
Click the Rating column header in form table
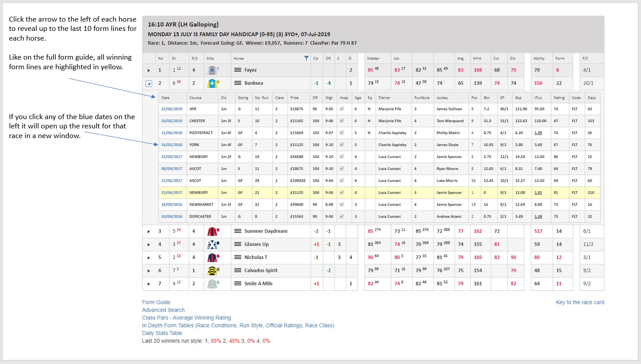coord(559,98)
